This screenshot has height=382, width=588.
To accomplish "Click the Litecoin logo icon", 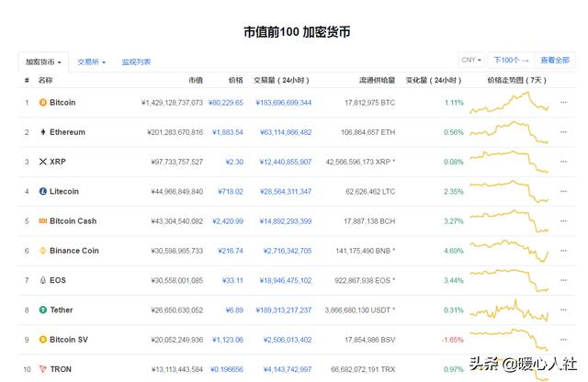I will click(x=43, y=191).
